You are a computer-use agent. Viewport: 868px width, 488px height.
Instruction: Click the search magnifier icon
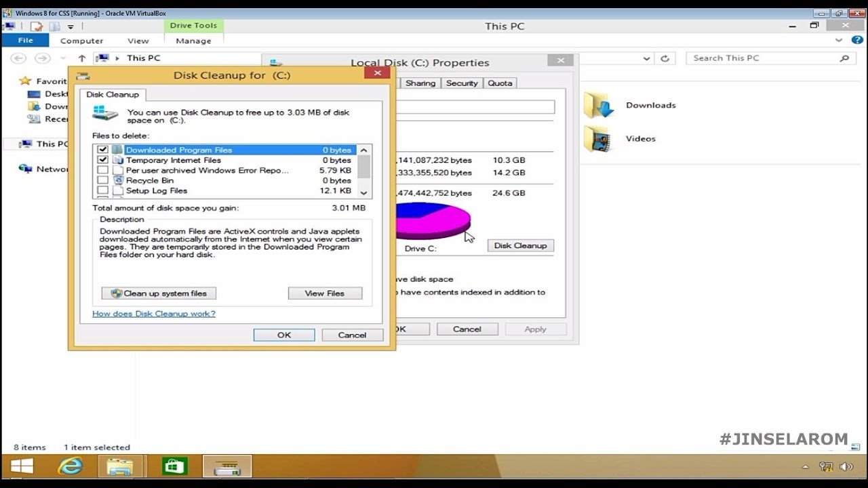[844, 58]
